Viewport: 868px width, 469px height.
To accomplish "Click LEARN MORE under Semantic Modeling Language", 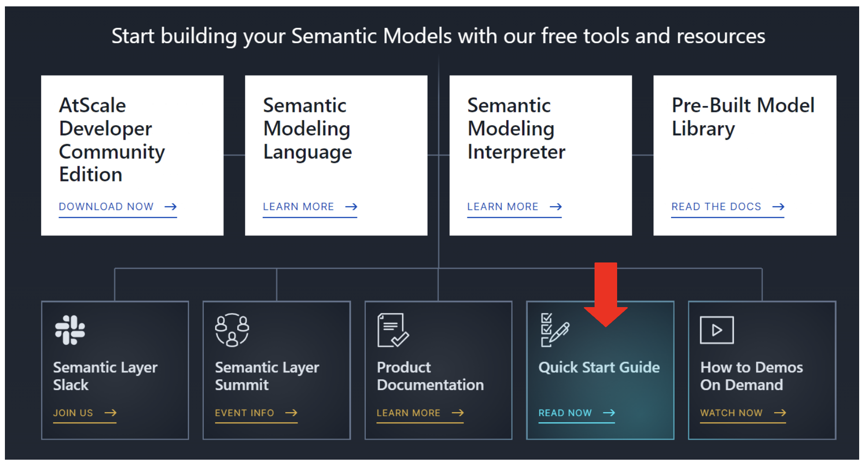I will tap(298, 207).
